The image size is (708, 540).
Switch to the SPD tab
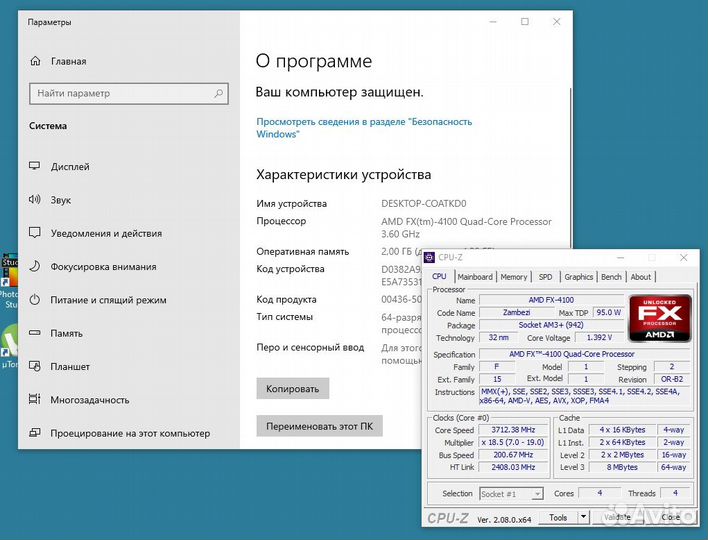[x=545, y=277]
